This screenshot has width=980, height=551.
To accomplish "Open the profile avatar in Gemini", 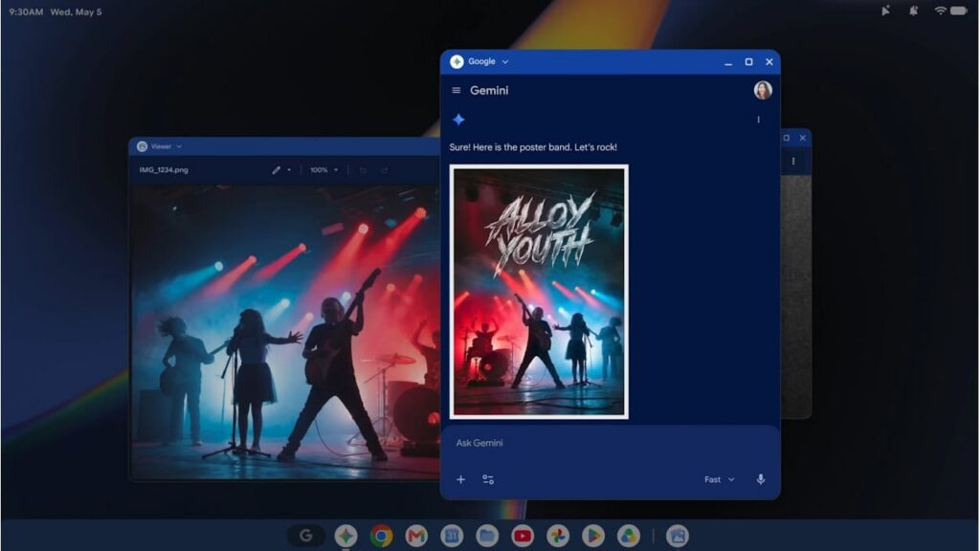I will (x=763, y=91).
